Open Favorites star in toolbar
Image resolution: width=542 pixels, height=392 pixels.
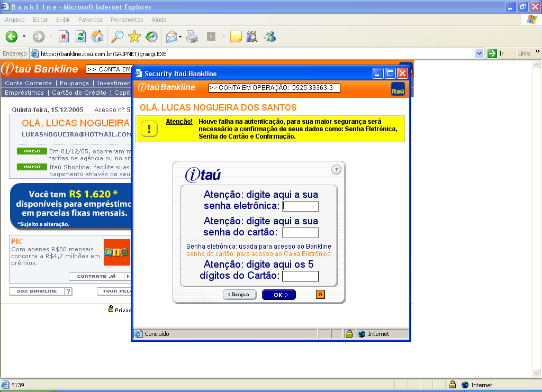click(134, 37)
